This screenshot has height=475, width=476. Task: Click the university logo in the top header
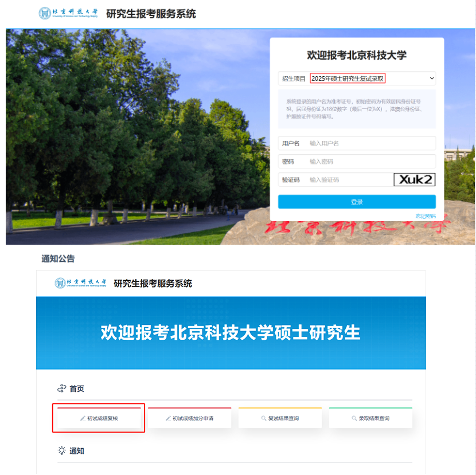click(x=68, y=13)
